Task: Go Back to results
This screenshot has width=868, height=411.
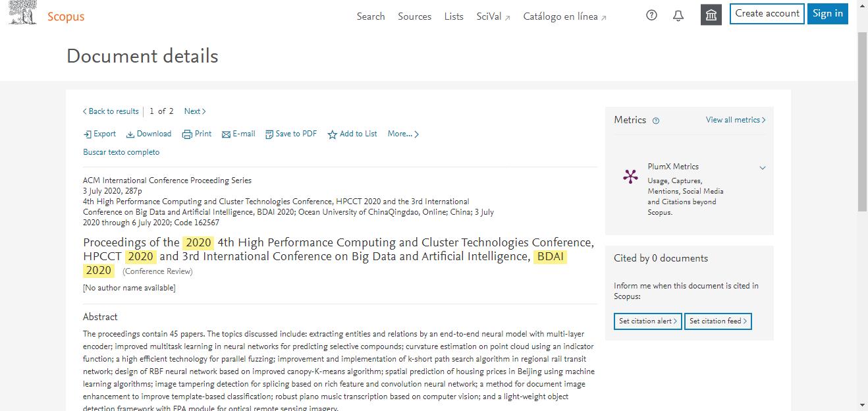Action: [x=111, y=111]
